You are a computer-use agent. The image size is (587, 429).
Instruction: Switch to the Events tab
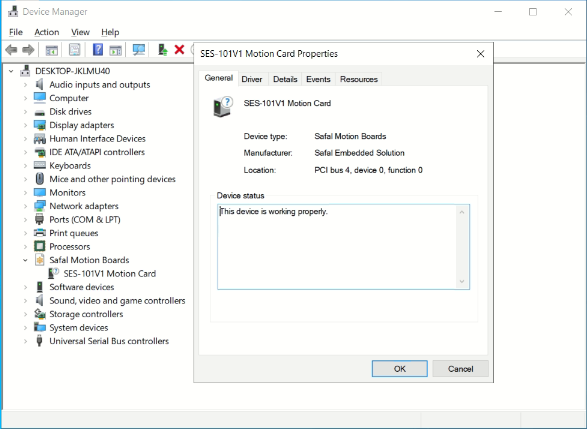coord(318,79)
